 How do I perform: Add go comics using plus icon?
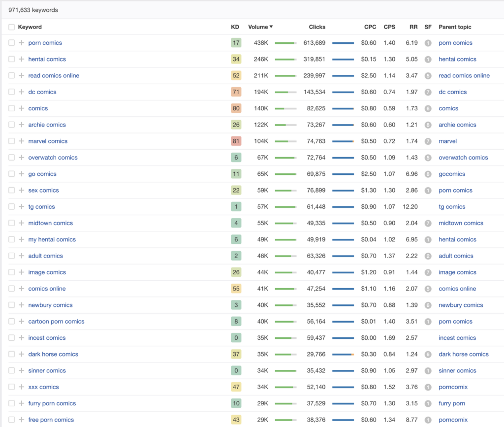coord(22,174)
